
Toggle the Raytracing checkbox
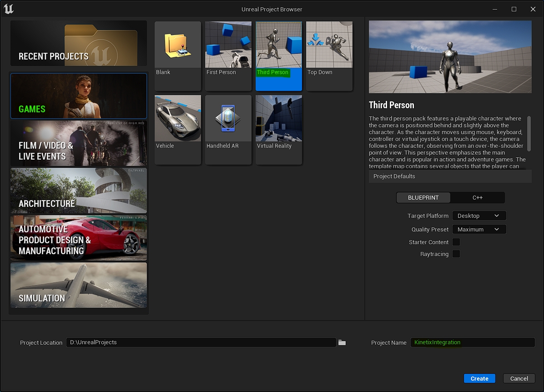pyautogui.click(x=456, y=254)
